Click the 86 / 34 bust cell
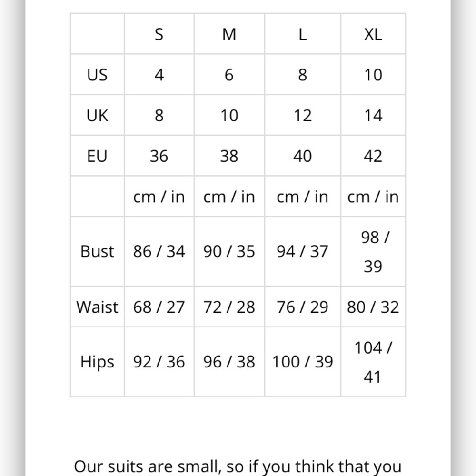The width and height of the screenshot is (476, 476). 159,251
